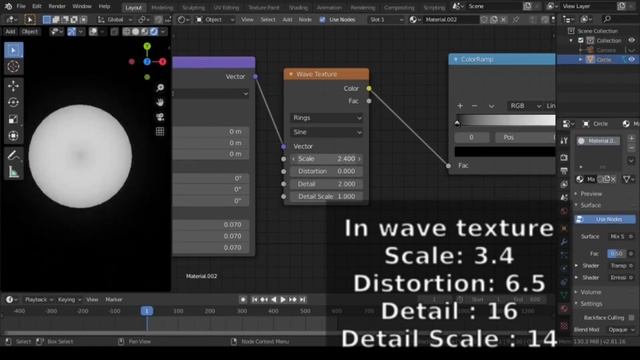This screenshot has width=640, height=360.
Task: Open the wave profile Sine dropdown
Action: coord(327,132)
